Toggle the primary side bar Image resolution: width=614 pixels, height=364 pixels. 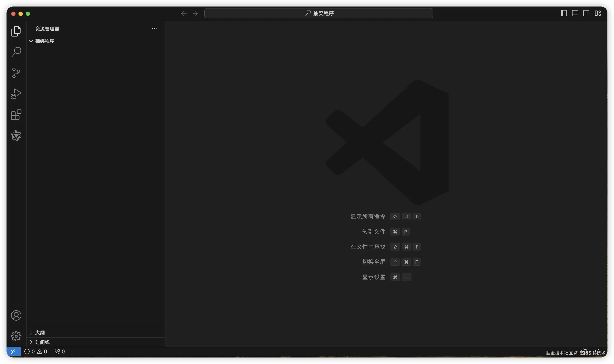click(564, 13)
